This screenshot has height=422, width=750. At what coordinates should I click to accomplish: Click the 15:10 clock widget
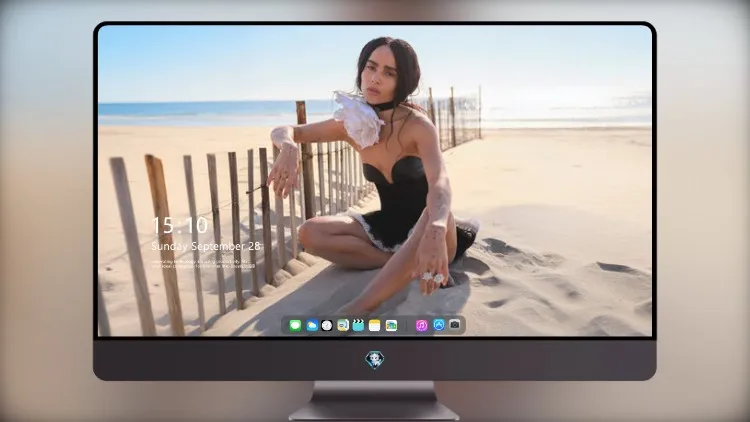coord(180,225)
